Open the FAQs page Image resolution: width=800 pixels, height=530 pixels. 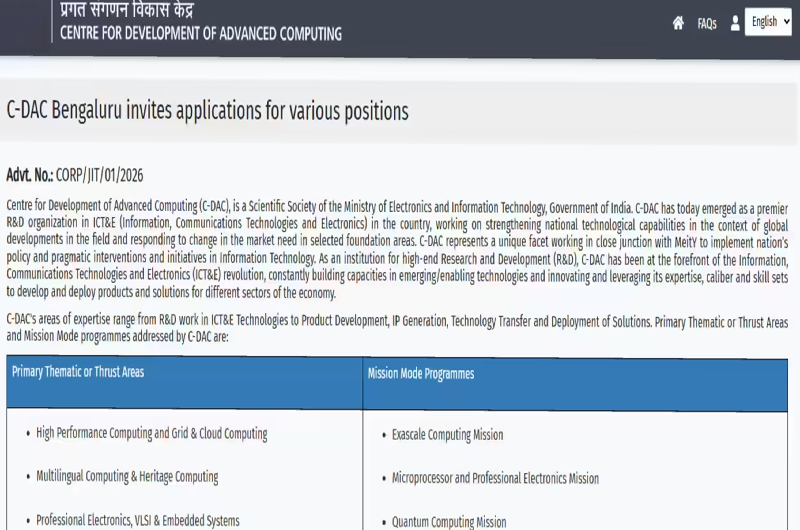[x=707, y=24]
